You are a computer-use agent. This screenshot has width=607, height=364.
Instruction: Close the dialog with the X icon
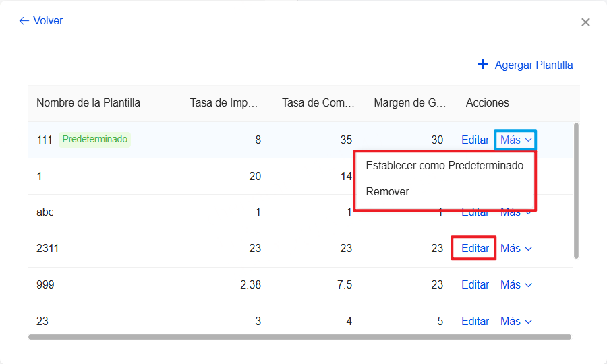(585, 22)
